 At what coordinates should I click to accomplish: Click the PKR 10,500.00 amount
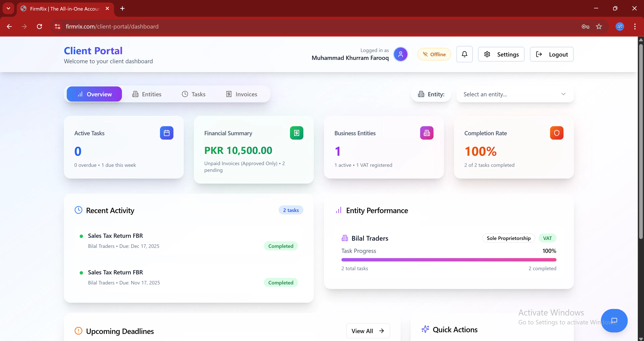click(238, 150)
